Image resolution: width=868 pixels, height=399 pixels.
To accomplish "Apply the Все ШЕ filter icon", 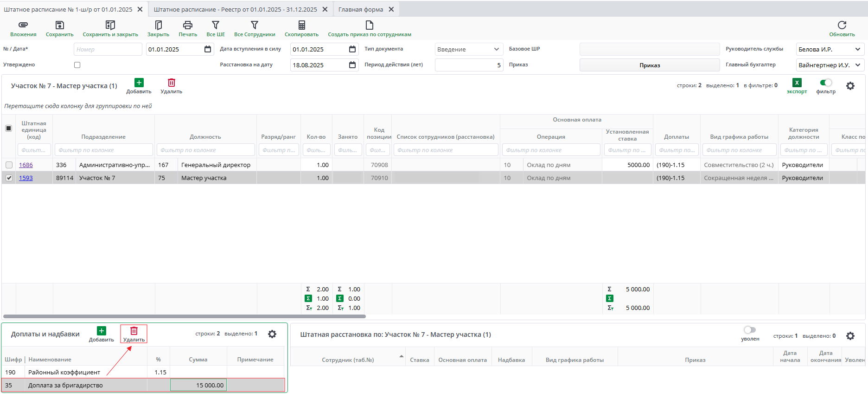I will click(216, 25).
